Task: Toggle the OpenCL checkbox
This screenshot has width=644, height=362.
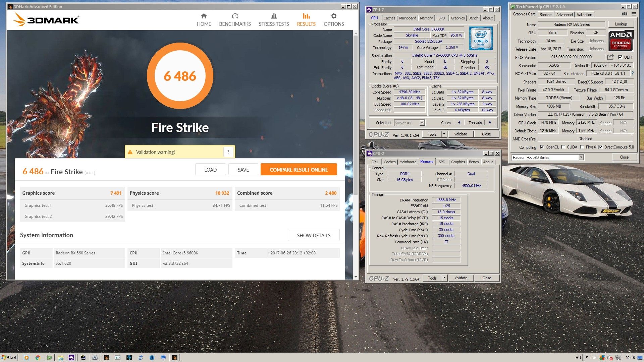Action: tap(542, 147)
